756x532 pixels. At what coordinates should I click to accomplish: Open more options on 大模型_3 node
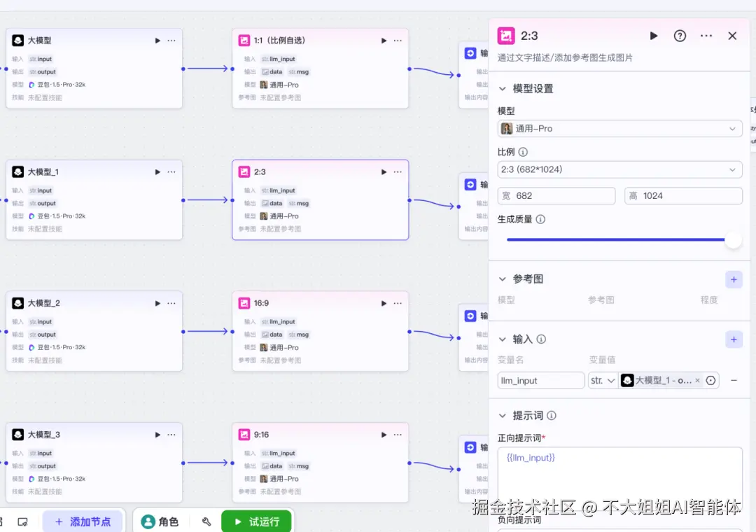tap(171, 435)
